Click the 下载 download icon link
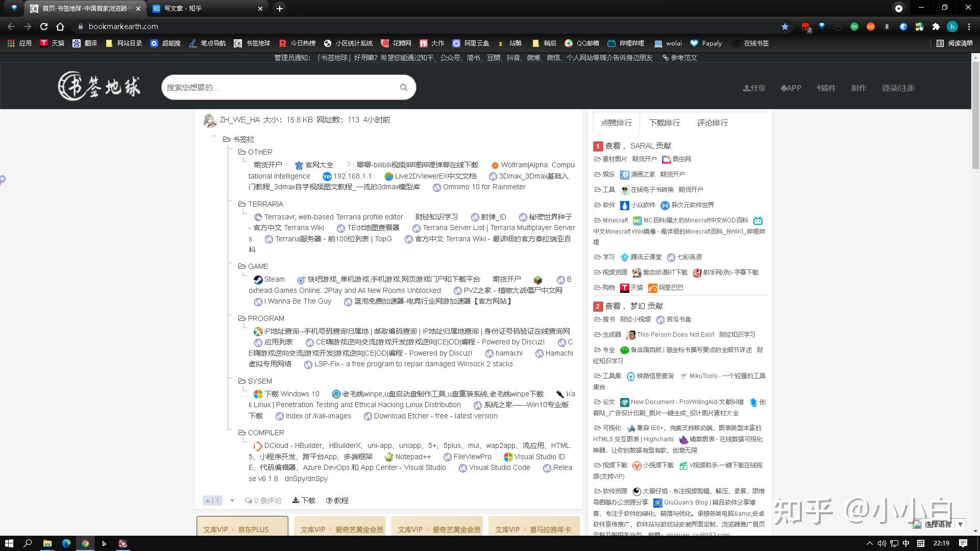Image resolution: width=980 pixels, height=551 pixels. [x=304, y=500]
